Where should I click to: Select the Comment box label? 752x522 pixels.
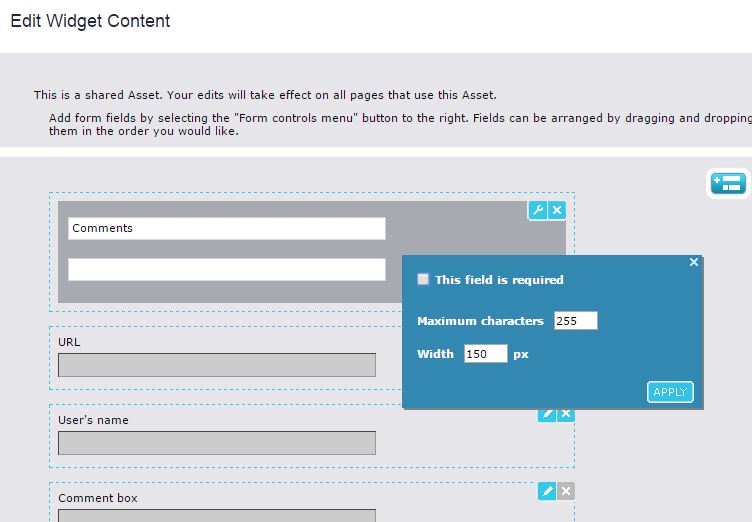click(x=98, y=498)
